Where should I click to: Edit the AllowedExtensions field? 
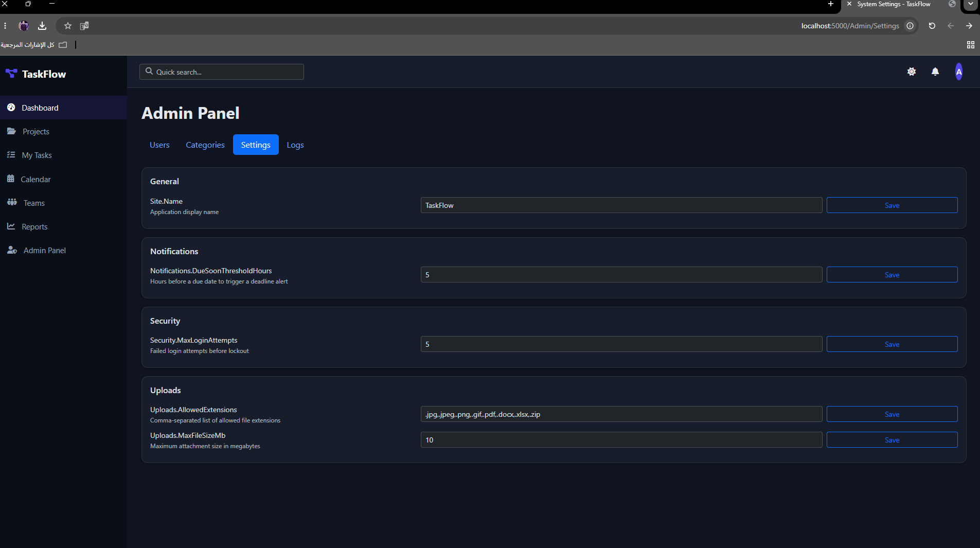[x=621, y=414]
